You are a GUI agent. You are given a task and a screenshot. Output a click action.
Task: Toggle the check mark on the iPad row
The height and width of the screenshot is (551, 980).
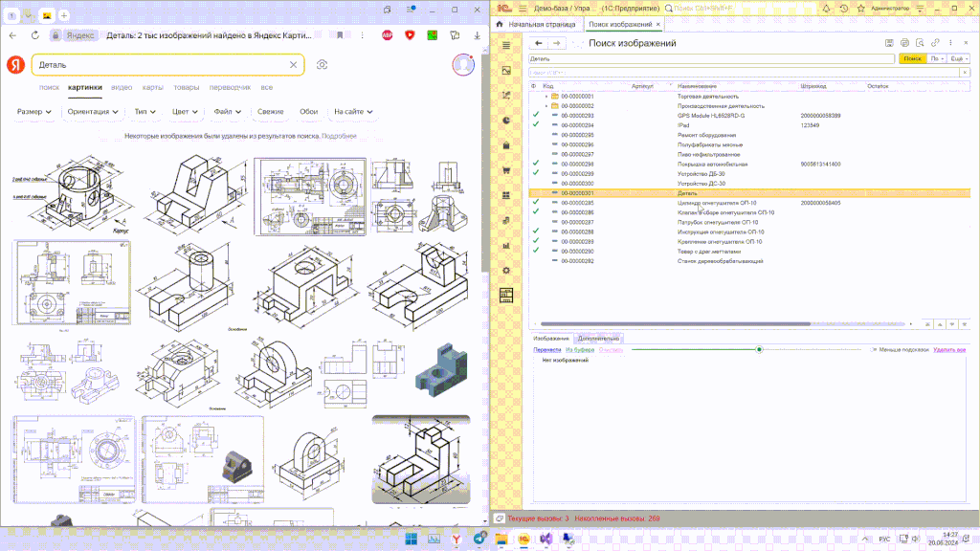[x=536, y=125]
